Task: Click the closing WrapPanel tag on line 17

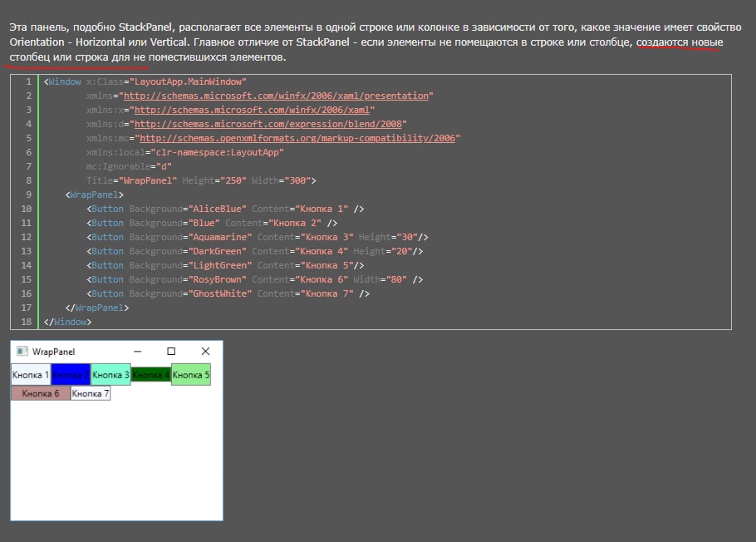Action: (97, 308)
